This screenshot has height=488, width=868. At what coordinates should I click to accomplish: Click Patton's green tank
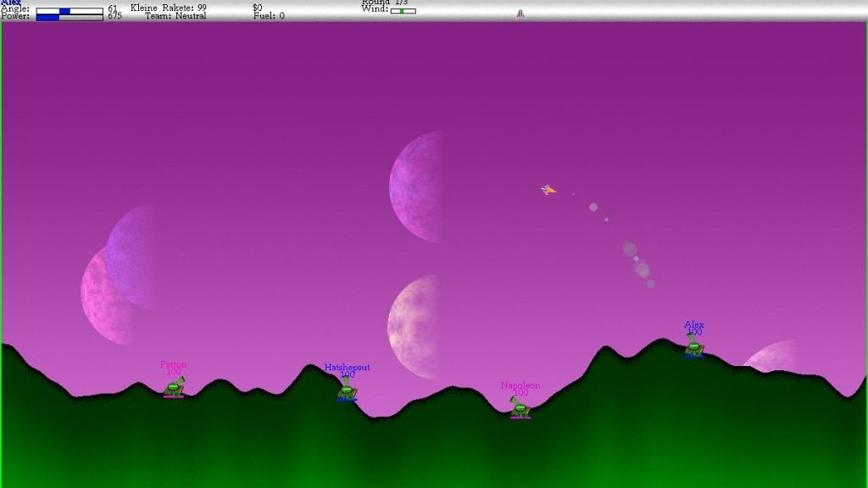[174, 388]
